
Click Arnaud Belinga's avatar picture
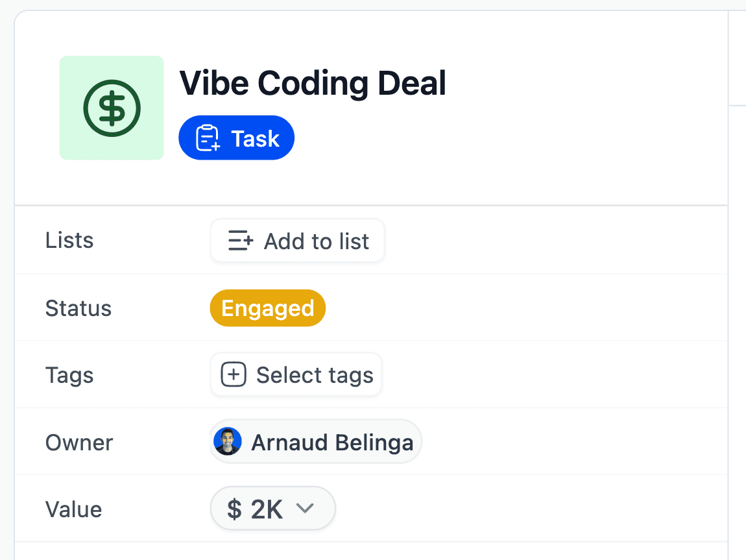tap(228, 441)
